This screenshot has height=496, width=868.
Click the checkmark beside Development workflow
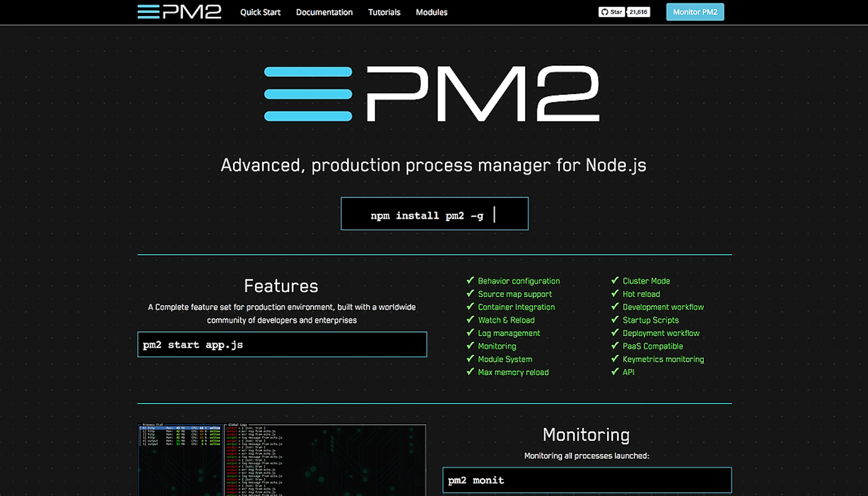tap(615, 306)
